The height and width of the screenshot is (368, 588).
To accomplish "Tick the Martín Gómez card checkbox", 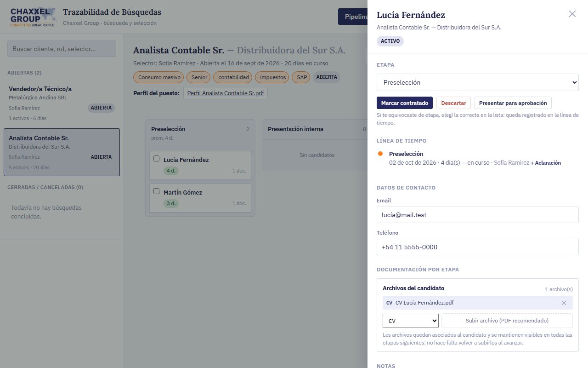I will (x=156, y=191).
